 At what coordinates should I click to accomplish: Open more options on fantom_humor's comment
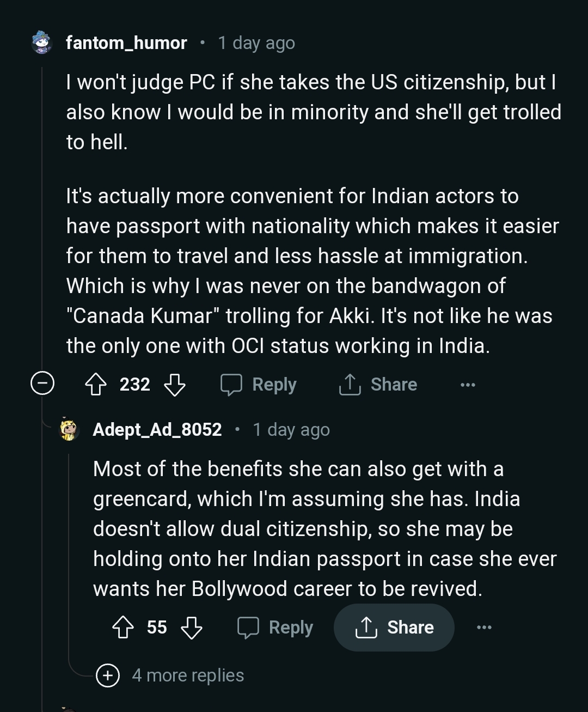pos(468,385)
